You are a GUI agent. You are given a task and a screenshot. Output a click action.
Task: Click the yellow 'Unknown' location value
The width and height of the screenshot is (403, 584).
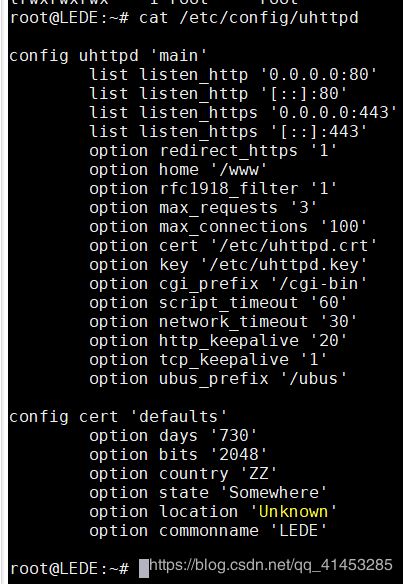pyautogui.click(x=293, y=511)
